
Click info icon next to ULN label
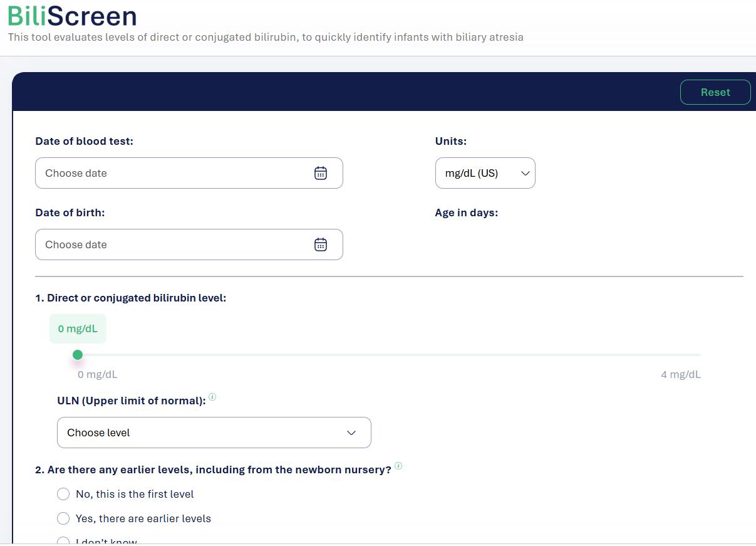coord(212,397)
